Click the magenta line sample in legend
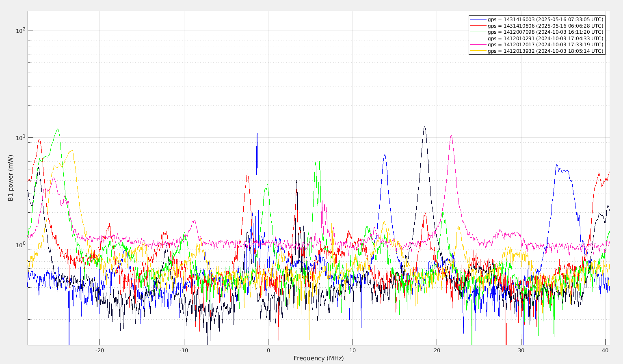This screenshot has width=623, height=364. click(x=478, y=45)
